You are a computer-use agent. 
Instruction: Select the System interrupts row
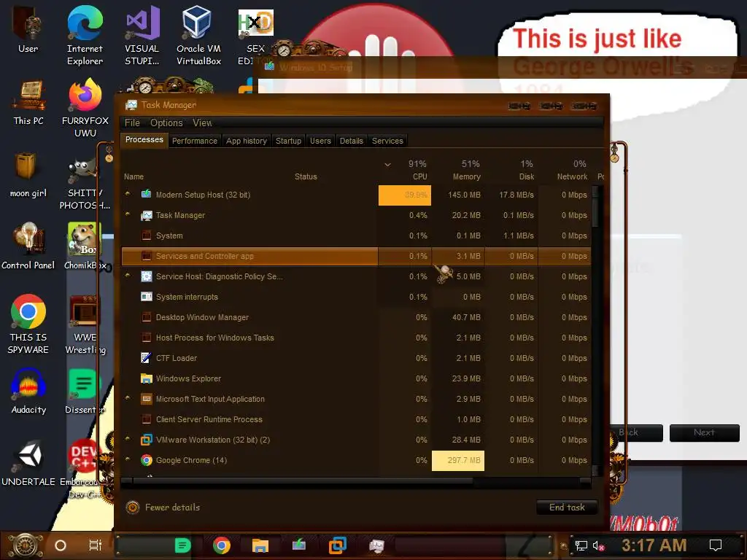pos(356,297)
